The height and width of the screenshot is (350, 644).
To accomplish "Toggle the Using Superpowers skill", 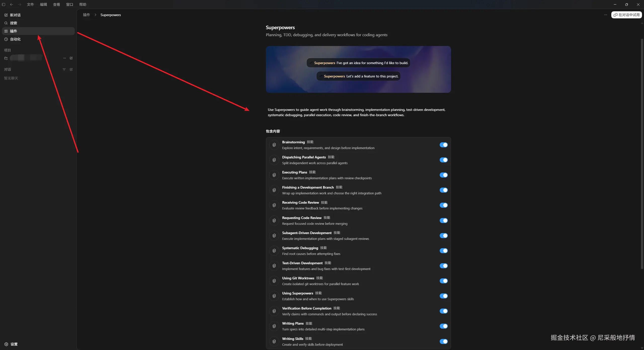I will [x=444, y=296].
